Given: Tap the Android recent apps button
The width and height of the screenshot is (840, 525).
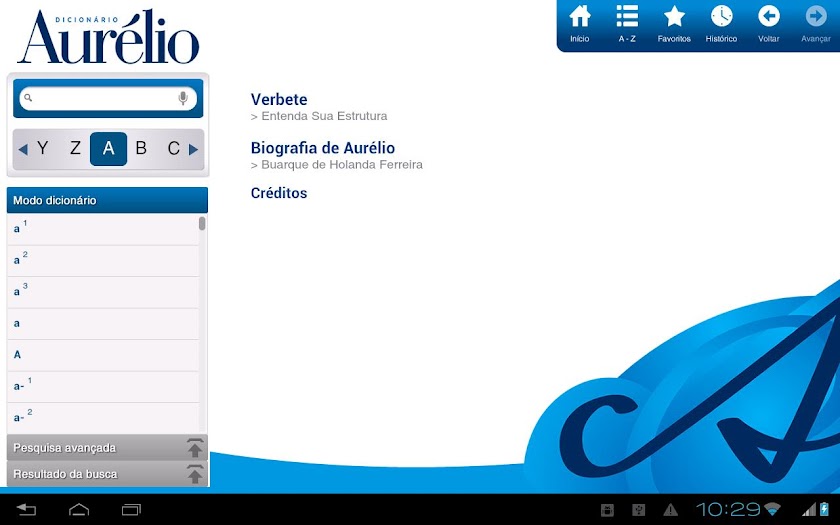Looking at the screenshot, I should click(x=131, y=509).
